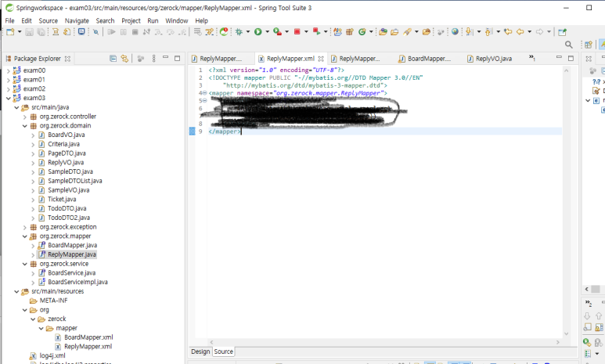Click the Back navigation arrow icon
Image resolution: width=605 pixels, height=364 pixels.
(x=520, y=32)
